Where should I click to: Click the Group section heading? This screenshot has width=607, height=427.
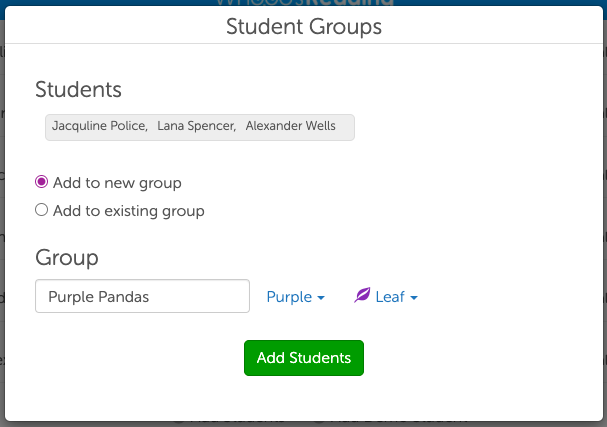click(67, 257)
